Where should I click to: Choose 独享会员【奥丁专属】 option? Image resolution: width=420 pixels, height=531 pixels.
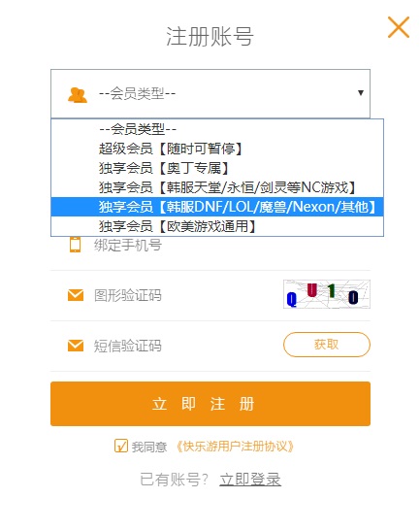tap(217, 168)
